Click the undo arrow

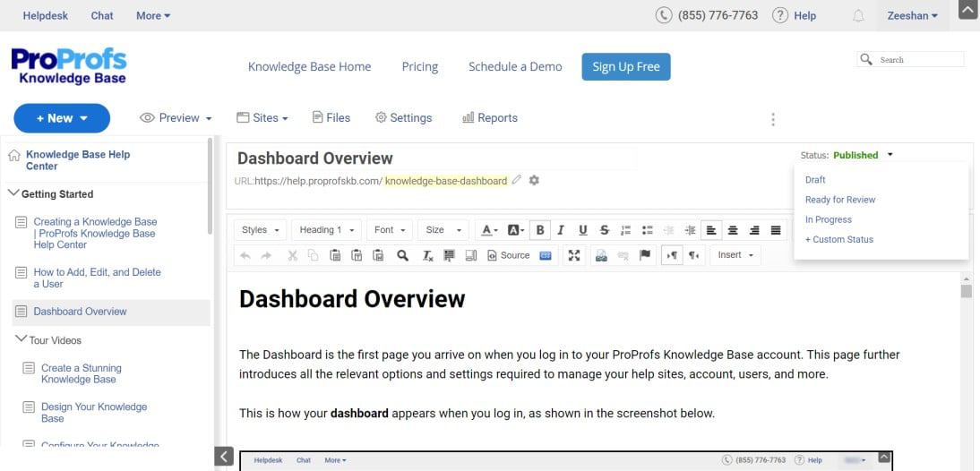245,255
